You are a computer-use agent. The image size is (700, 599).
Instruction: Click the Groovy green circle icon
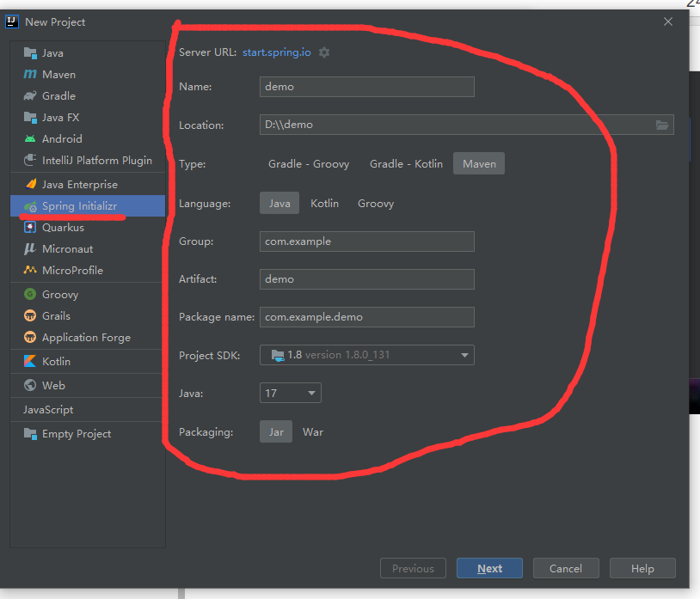(30, 295)
